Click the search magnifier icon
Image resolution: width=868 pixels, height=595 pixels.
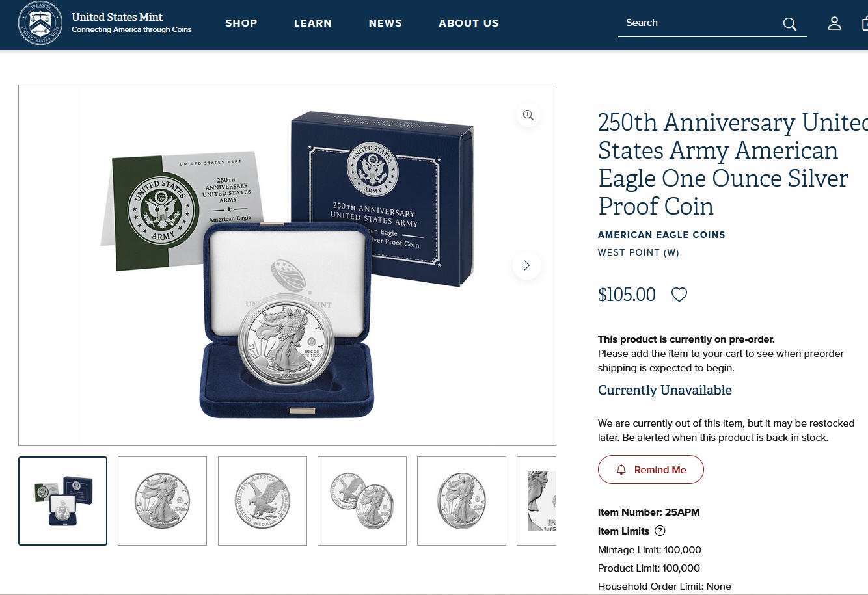tap(789, 24)
